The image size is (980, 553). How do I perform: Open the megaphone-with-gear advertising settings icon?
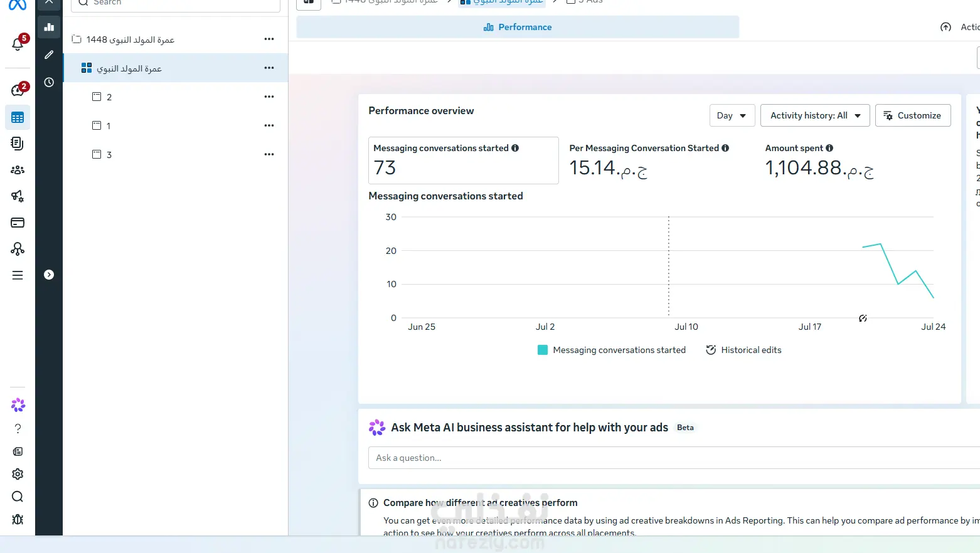click(x=18, y=196)
